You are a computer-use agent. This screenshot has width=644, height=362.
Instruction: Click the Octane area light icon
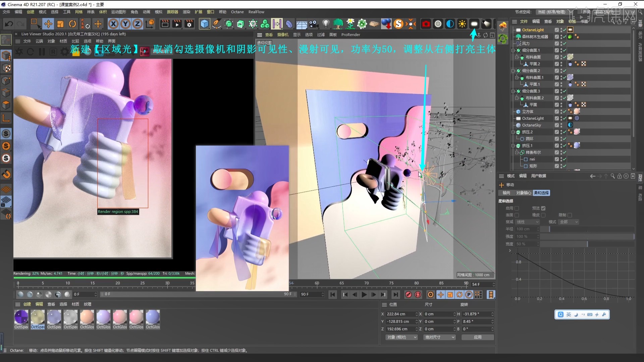[x=474, y=24]
